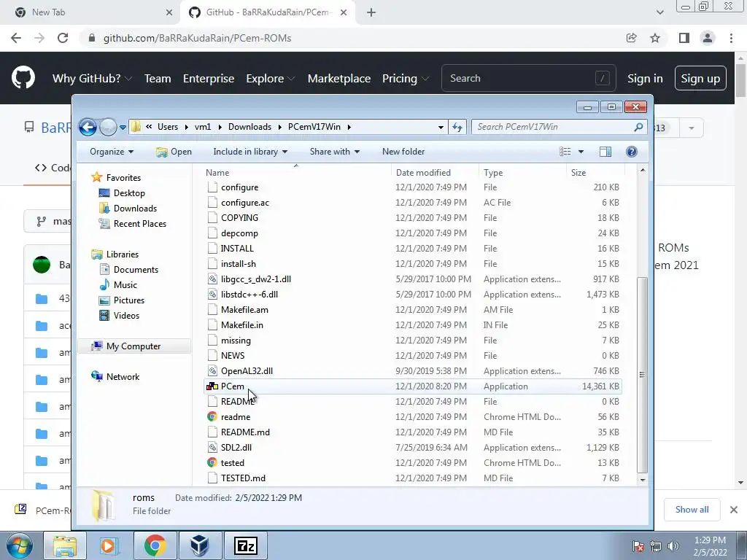
Task: Click Show all in the downloads bar
Action: (x=692, y=510)
